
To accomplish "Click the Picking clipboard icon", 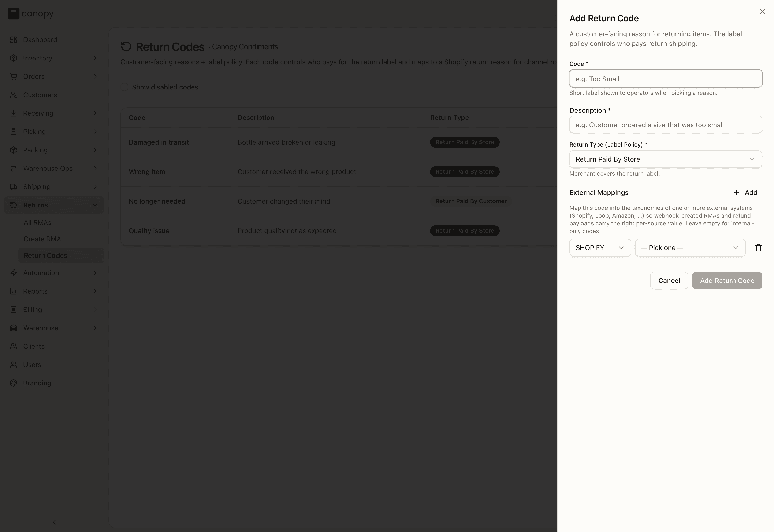I will click(13, 132).
